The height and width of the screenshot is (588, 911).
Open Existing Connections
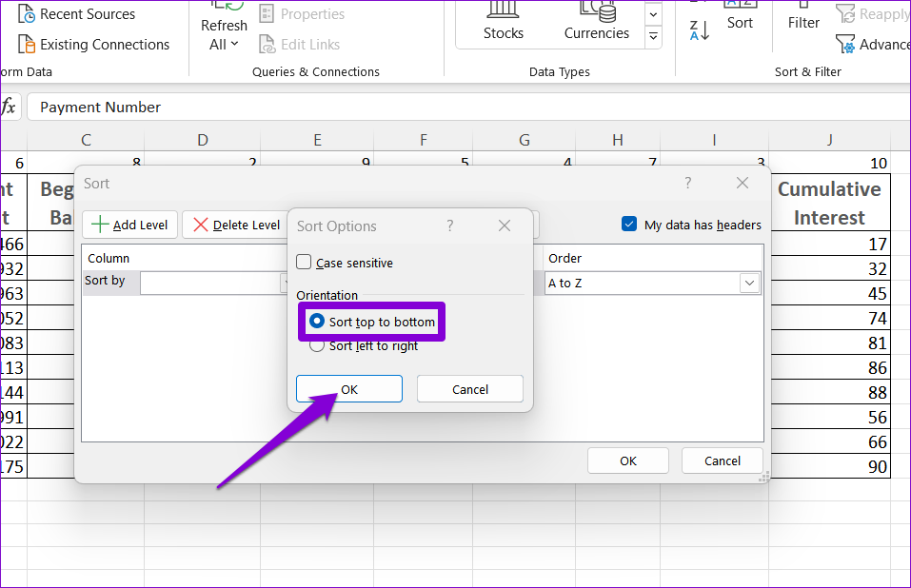(93, 45)
